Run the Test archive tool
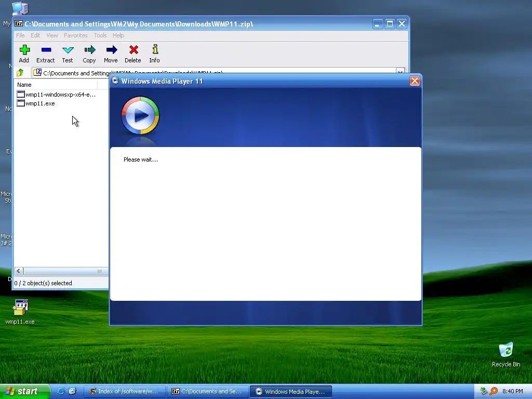The image size is (532, 399). [68, 54]
